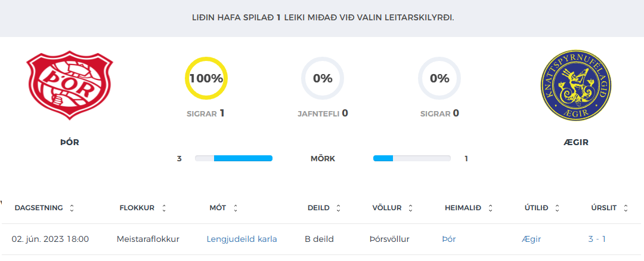Sort by Flokkur column arrows
Image resolution: width=644 pixels, height=261 pixels.
point(164,208)
